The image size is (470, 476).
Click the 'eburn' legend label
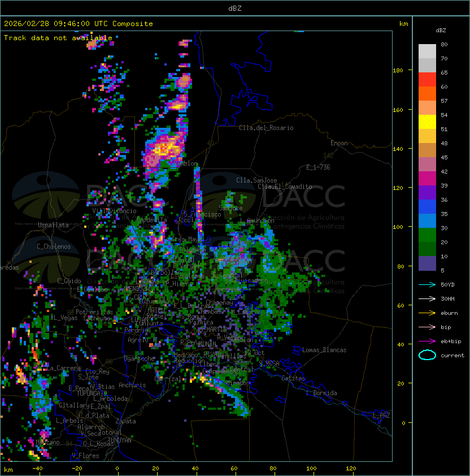click(449, 313)
